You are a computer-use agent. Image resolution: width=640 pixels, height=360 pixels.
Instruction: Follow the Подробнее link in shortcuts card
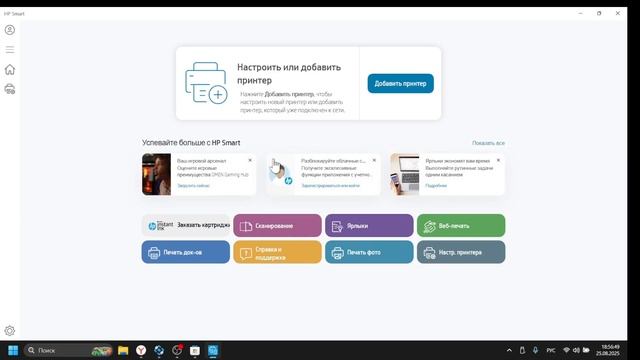[436, 186]
